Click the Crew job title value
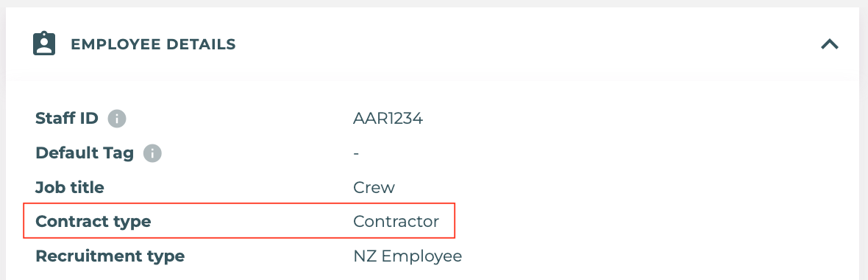Image resolution: width=868 pixels, height=280 pixels. [x=374, y=187]
